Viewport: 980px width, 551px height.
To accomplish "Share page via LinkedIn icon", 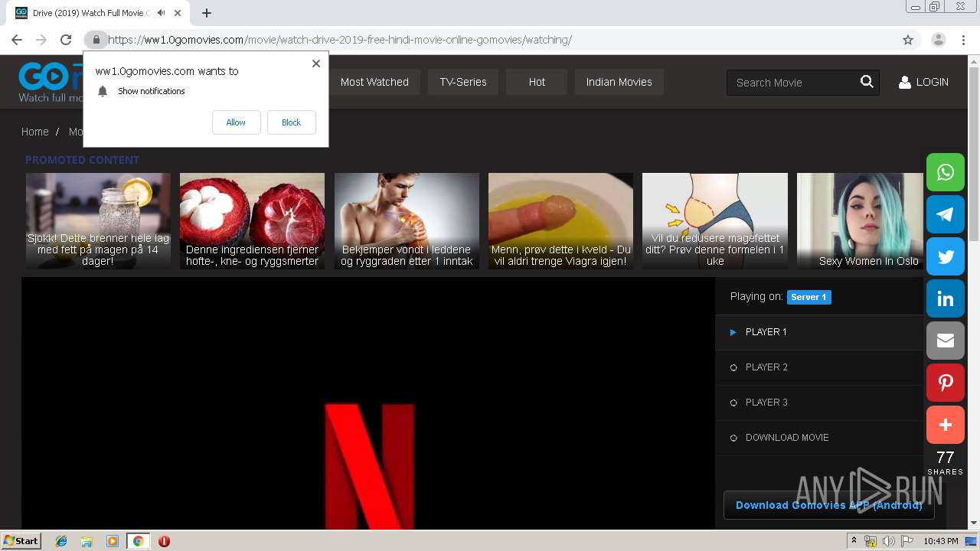I will click(946, 298).
